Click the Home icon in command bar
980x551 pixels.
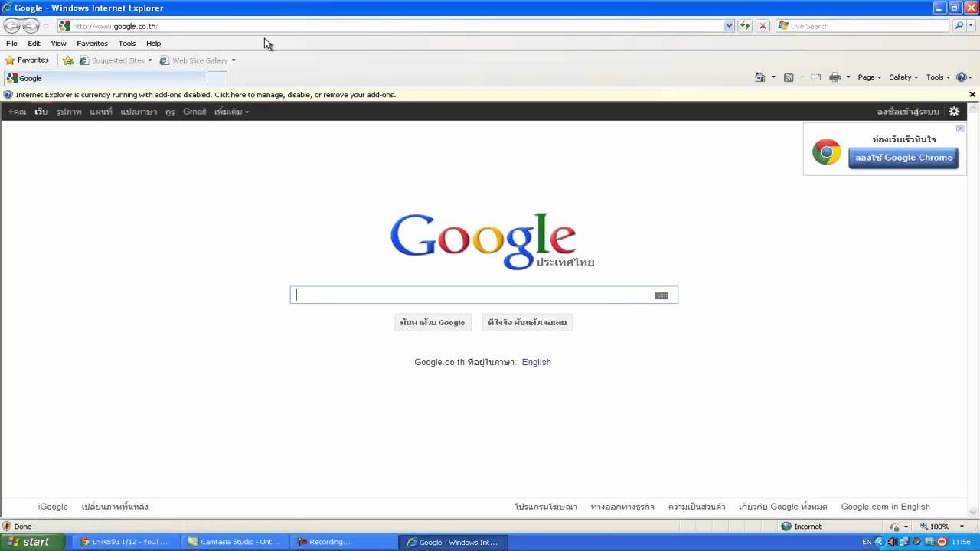point(759,77)
